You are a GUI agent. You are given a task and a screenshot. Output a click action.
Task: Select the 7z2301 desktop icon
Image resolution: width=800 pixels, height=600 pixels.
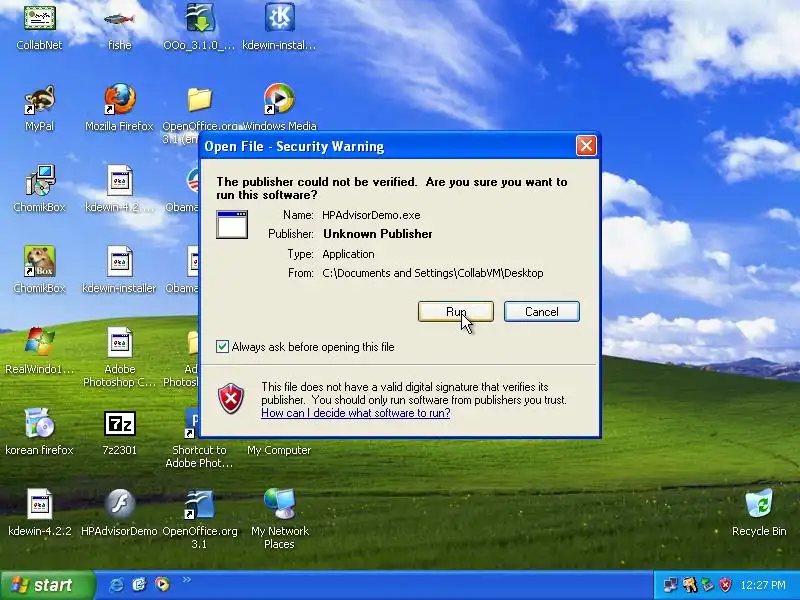(119, 423)
